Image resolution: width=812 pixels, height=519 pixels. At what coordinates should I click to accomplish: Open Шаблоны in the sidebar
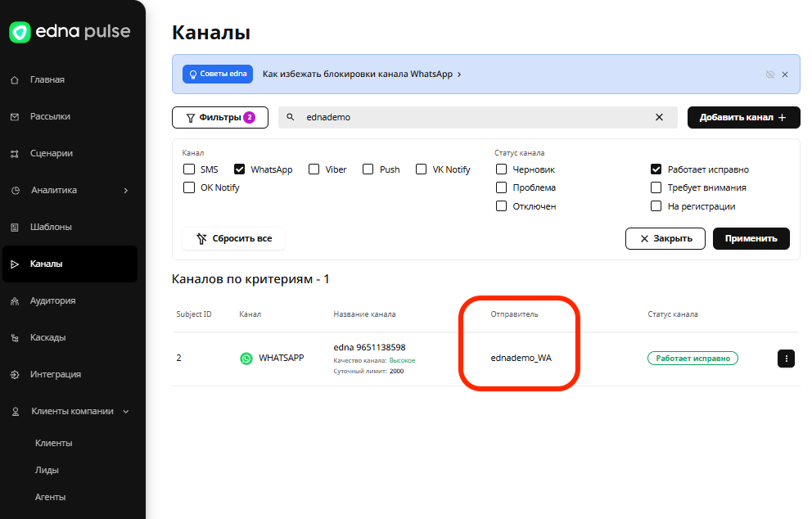tap(51, 227)
